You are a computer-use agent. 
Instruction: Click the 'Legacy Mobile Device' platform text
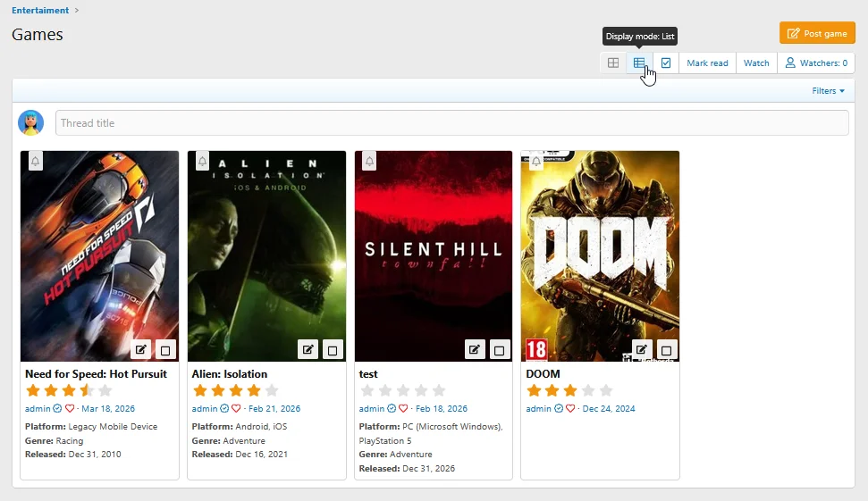(113, 426)
